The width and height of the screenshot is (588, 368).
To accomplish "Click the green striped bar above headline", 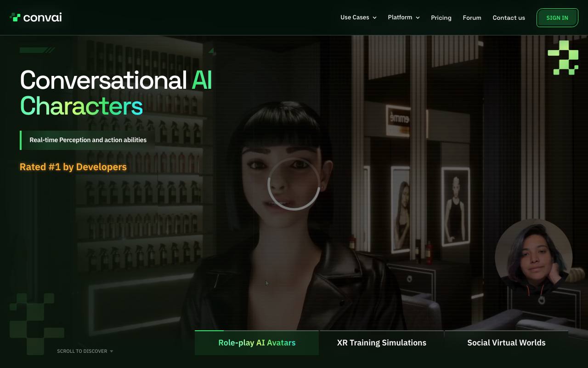I will click(37, 50).
